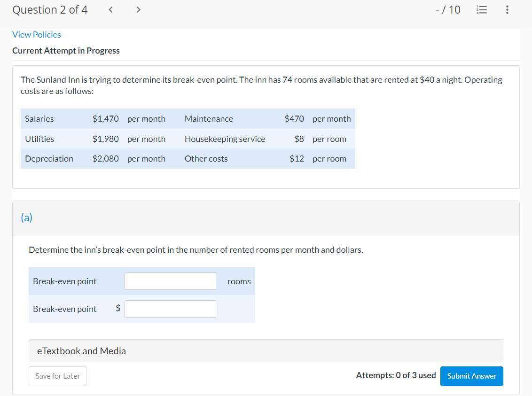Viewport: 532px width, 396px height.
Task: Click the score display showing - / 10
Action: pos(448,10)
